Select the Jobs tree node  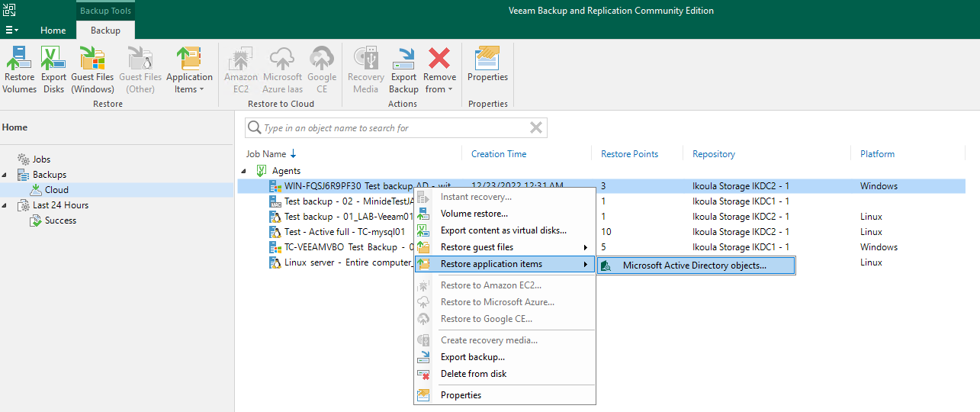(x=41, y=159)
